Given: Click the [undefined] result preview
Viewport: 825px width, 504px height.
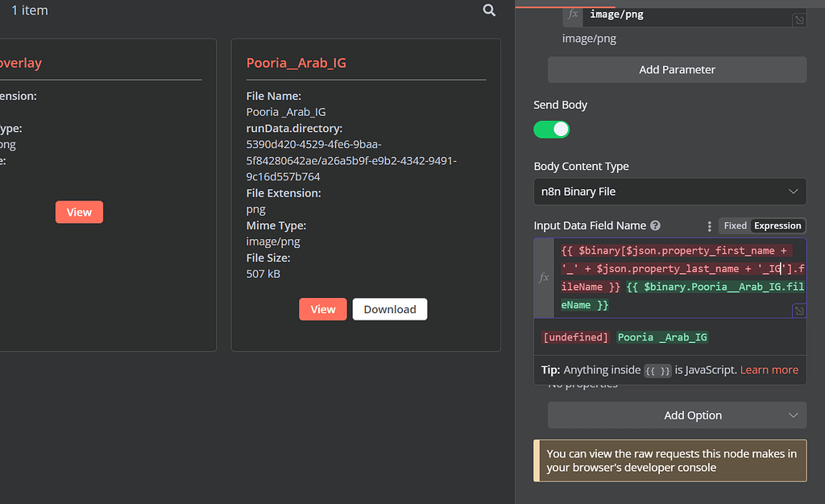Looking at the screenshot, I should (x=575, y=337).
